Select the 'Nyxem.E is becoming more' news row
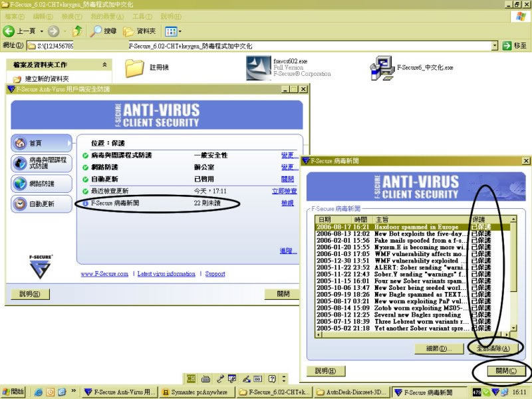Image resolution: width=532 pixels, height=399 pixels. pos(412,247)
